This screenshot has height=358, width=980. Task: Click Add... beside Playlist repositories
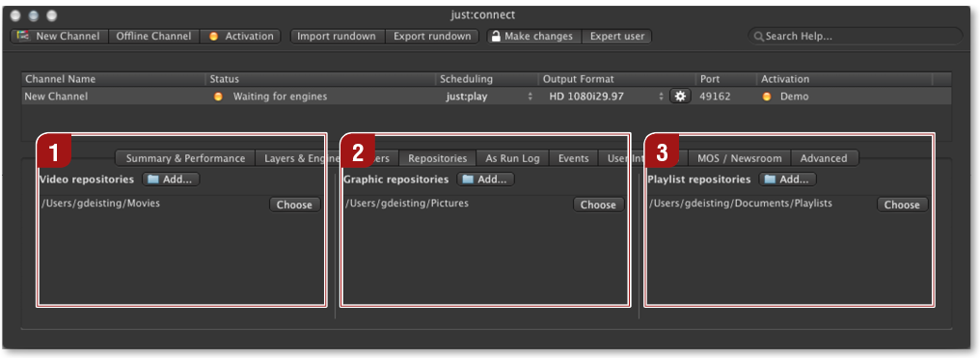788,179
